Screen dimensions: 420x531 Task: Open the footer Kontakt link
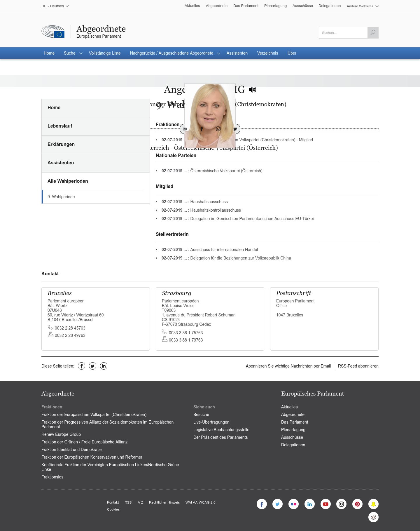pos(113,502)
